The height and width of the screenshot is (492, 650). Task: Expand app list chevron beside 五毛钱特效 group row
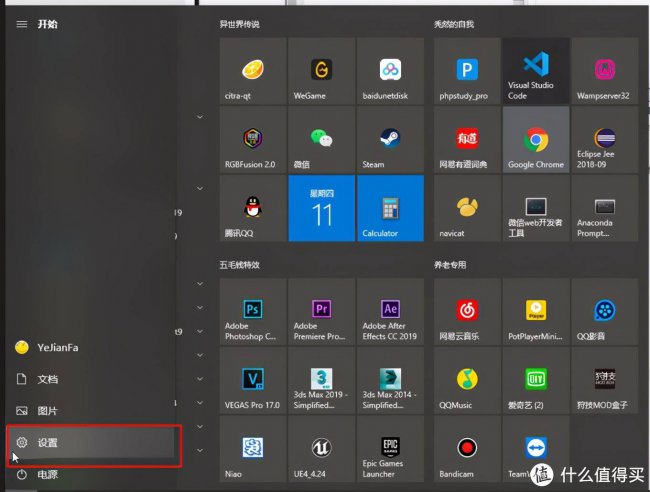pyautogui.click(x=200, y=284)
